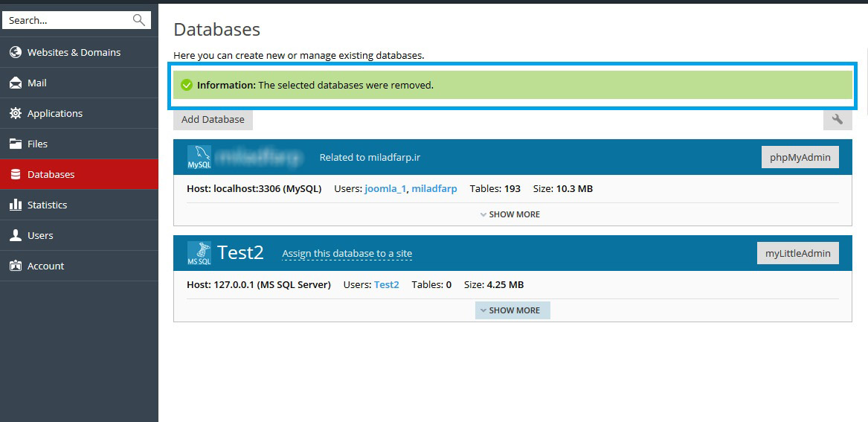Click the wrench settings icon
The image size is (868, 422).
tap(837, 119)
